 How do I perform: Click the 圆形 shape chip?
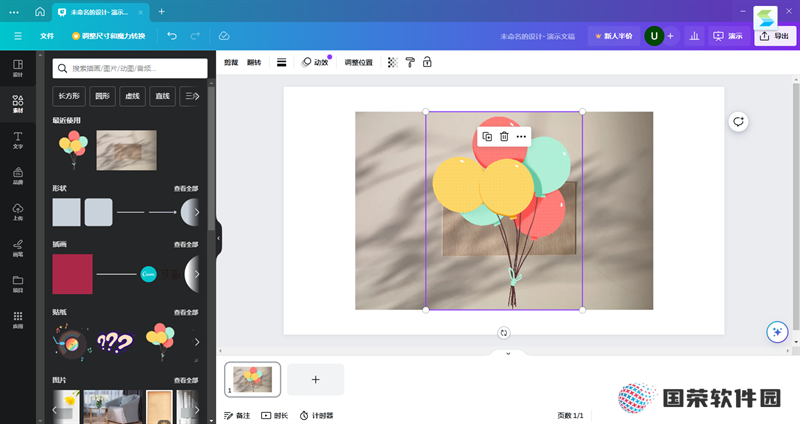tap(102, 96)
